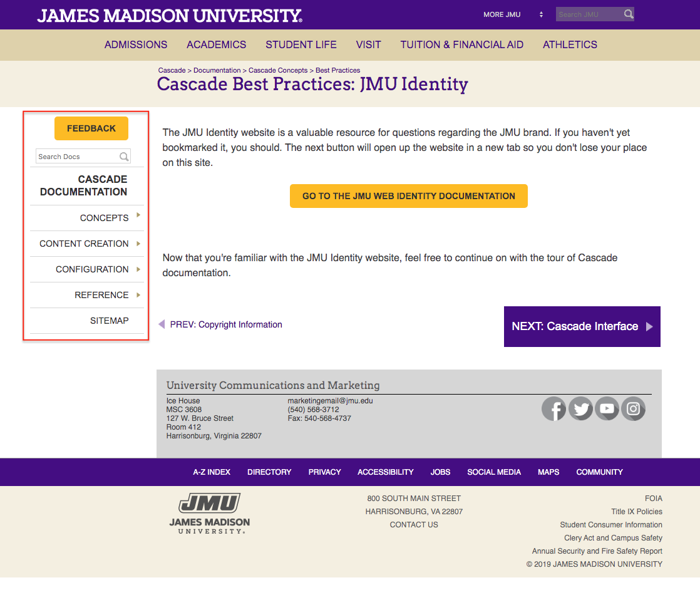Click the Documentation breadcrumb link
Image resolution: width=700 pixels, height=590 pixels.
(x=217, y=70)
